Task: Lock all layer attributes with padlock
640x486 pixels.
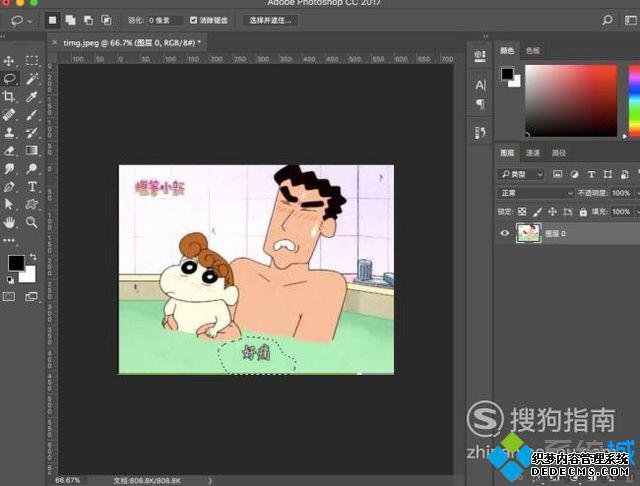Action: point(583,212)
